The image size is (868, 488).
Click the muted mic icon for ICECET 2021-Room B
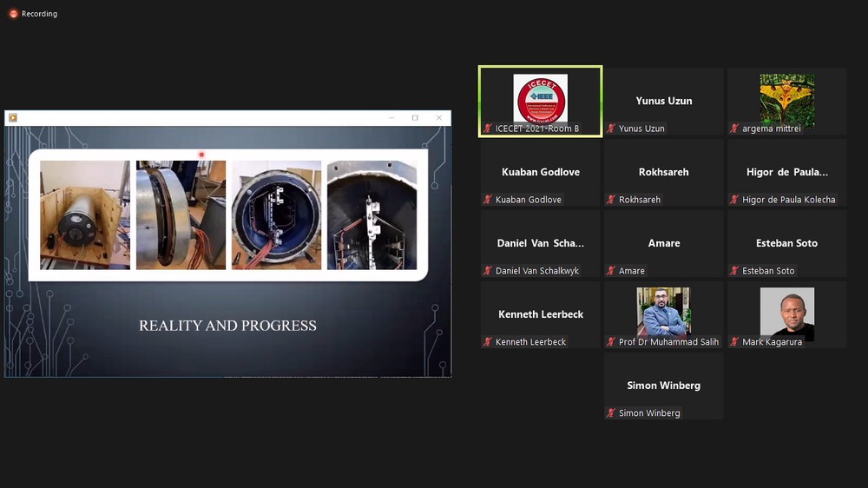[488, 129]
